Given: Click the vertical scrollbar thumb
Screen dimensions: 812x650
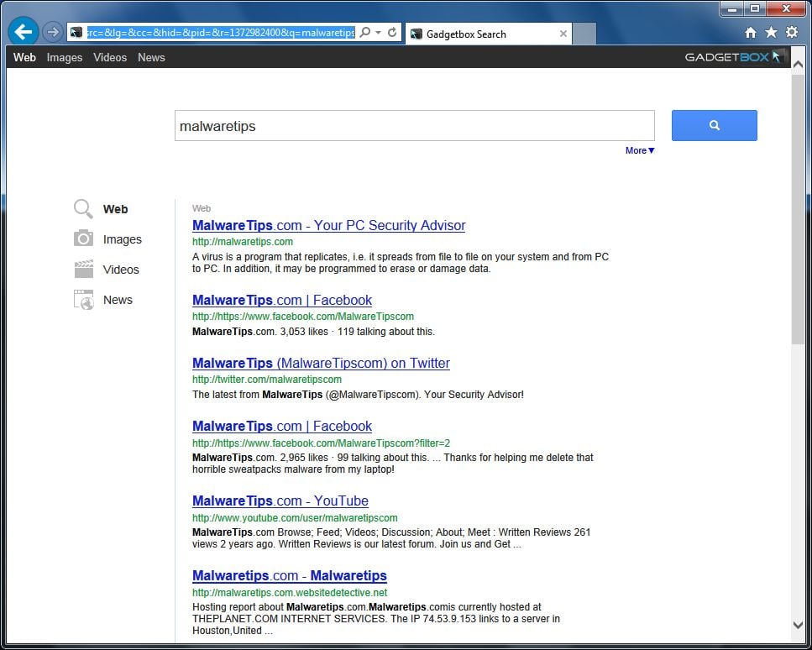Looking at the screenshot, I should (x=798, y=208).
